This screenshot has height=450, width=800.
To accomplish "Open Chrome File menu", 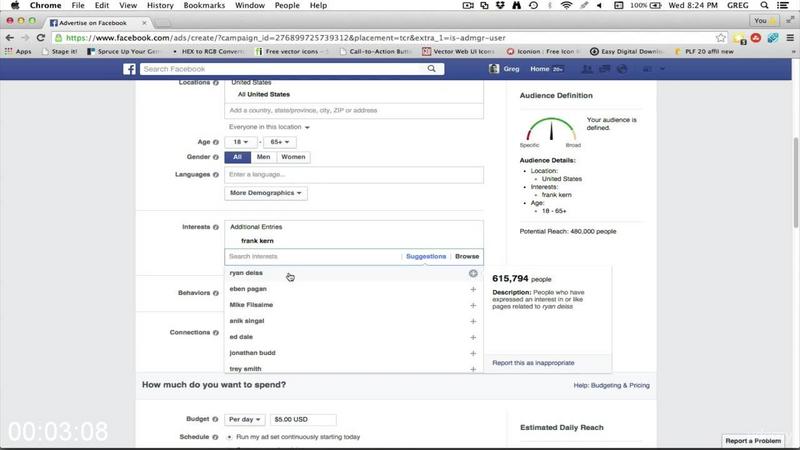I will tap(78, 5).
